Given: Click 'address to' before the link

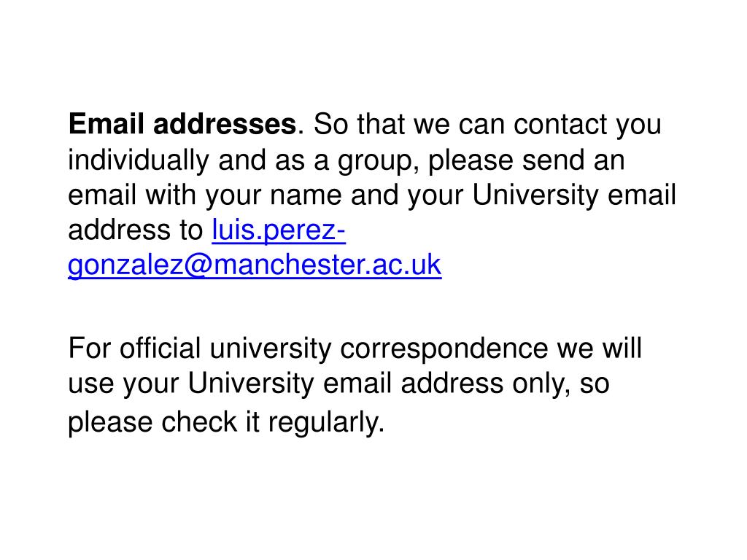Looking at the screenshot, I should point(135,230).
